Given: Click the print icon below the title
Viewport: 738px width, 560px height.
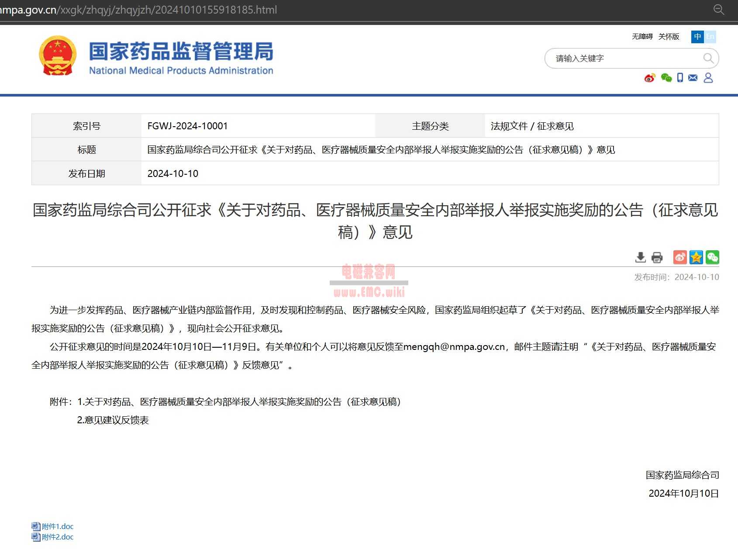Looking at the screenshot, I should point(657,257).
